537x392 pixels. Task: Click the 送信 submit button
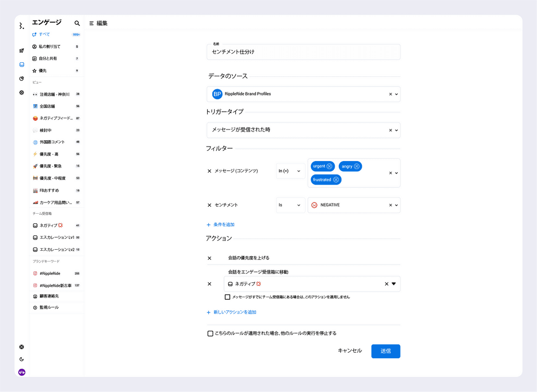tap(386, 351)
